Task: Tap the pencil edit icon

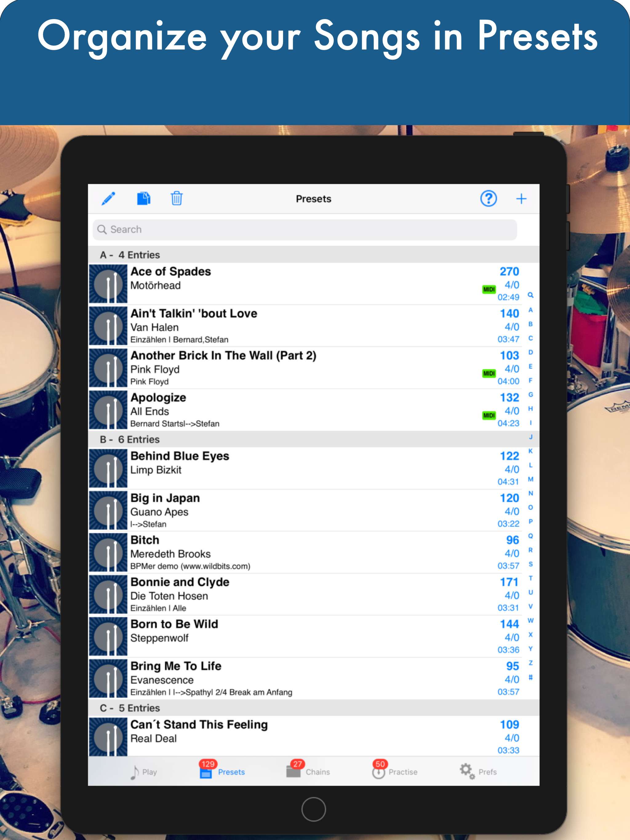Action: point(108,199)
